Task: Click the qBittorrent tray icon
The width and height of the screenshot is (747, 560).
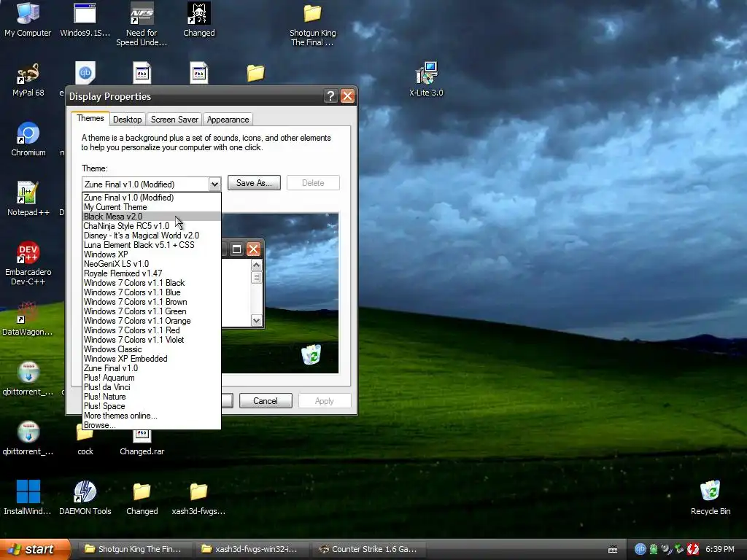Action: (640, 549)
